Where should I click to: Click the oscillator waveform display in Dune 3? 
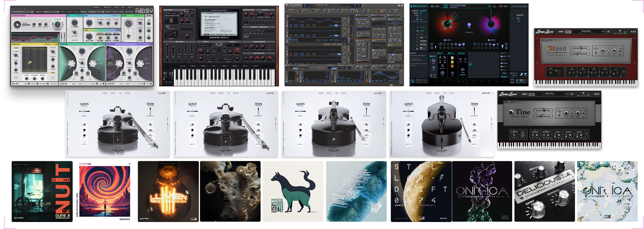point(171,34)
